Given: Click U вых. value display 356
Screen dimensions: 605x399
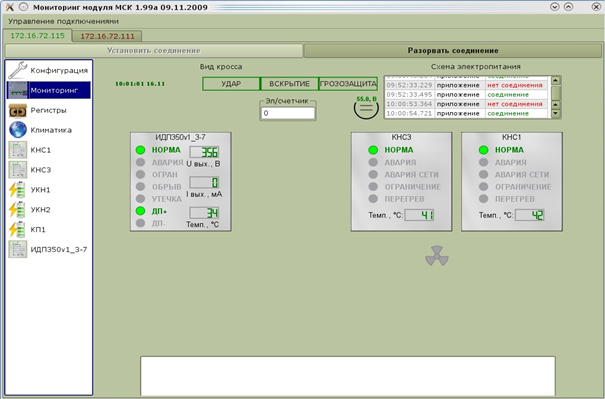Looking at the screenshot, I should click(x=204, y=152).
